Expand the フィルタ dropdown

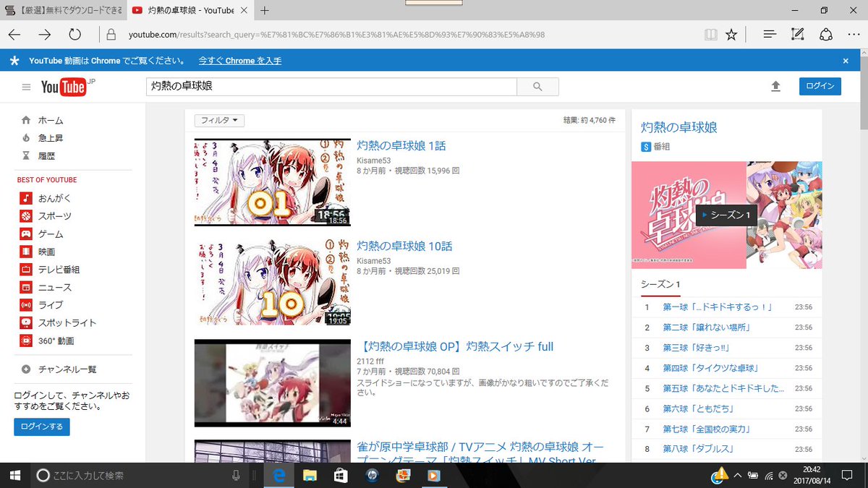click(219, 121)
